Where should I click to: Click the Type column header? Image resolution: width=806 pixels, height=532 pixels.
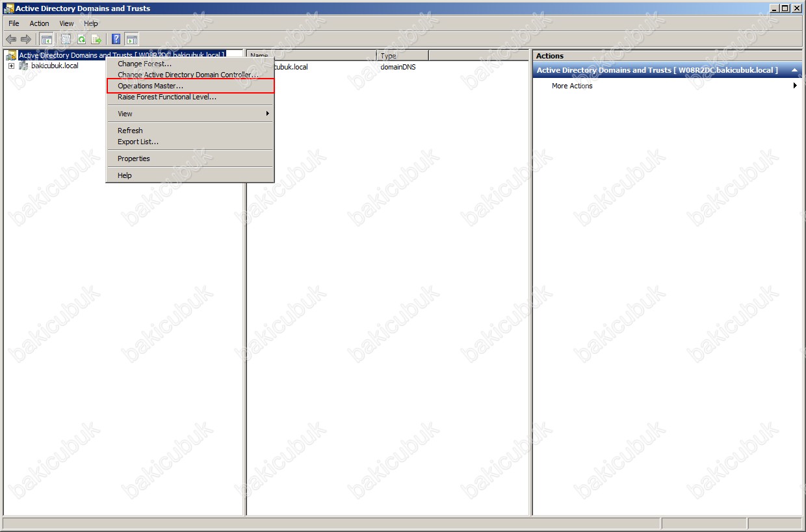click(x=403, y=55)
